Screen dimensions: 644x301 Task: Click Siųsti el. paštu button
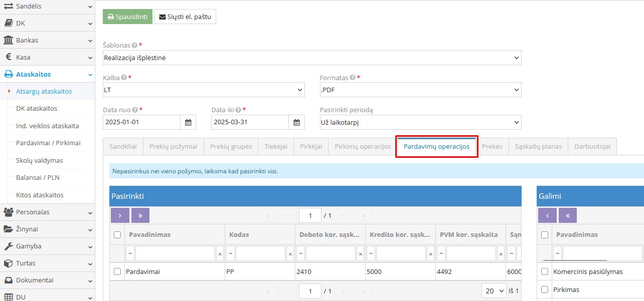click(185, 17)
